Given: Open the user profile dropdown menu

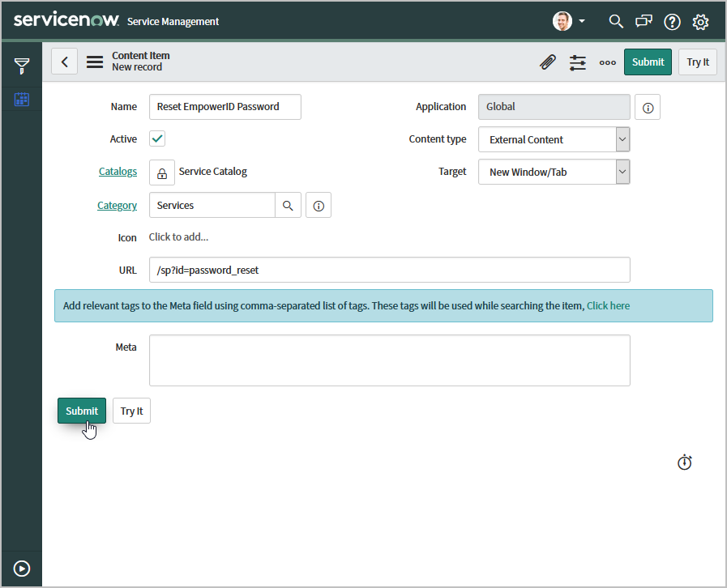Looking at the screenshot, I should coord(570,21).
